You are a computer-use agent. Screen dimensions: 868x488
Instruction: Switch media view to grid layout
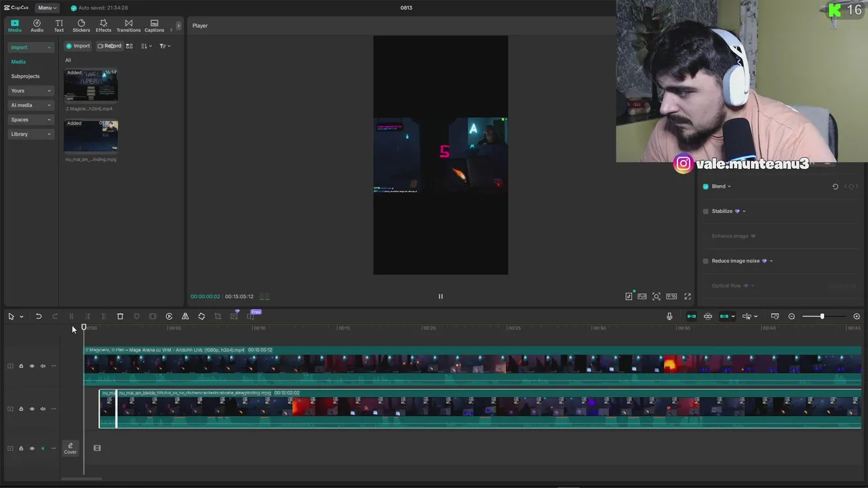click(130, 46)
